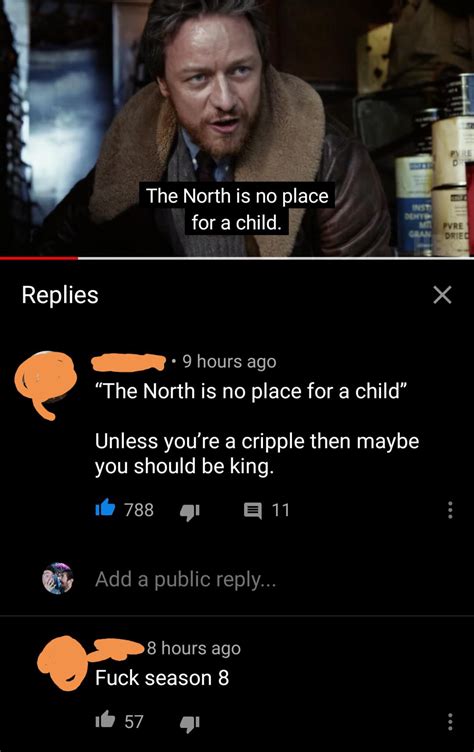Viewport: 474px width, 752px height.
Task: Tap the video player showing the man
Action: [237, 128]
